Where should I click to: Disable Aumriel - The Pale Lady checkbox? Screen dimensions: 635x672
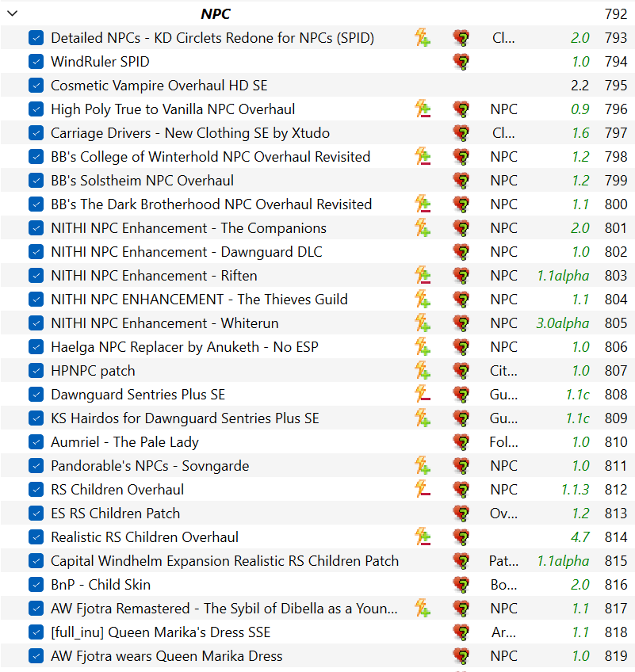[x=36, y=442]
